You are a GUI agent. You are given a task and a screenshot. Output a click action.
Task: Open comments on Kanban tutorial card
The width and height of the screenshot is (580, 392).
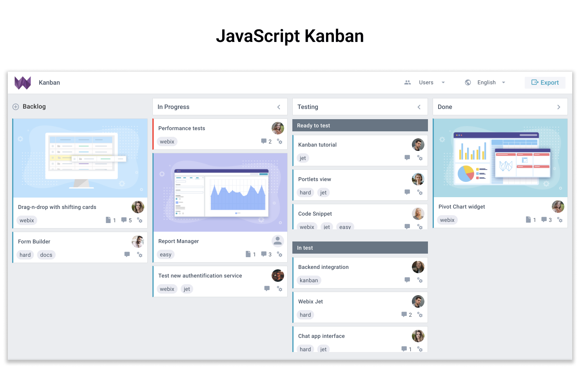(x=407, y=158)
